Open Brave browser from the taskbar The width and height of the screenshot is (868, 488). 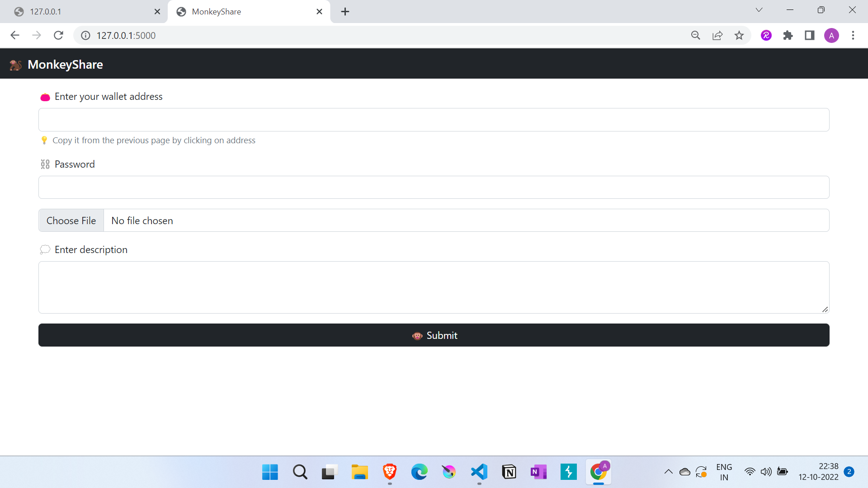[389, 472]
